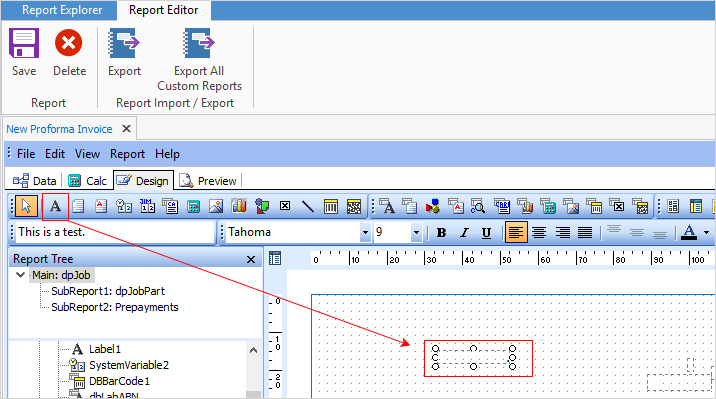Choose the Image component icon
The width and height of the screenshot is (716, 399).
pos(216,206)
